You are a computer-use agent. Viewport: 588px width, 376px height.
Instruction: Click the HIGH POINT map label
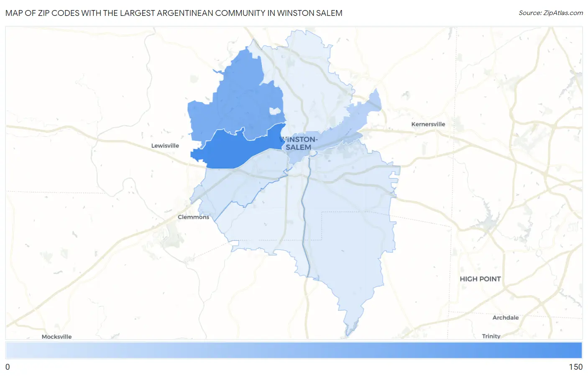click(480, 279)
